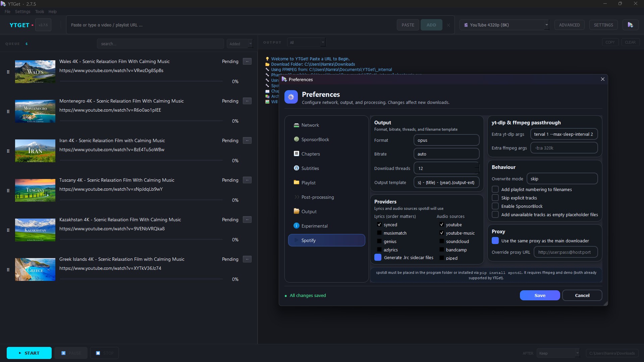Click the Chapters list icon
644x362 pixels.
296,154
